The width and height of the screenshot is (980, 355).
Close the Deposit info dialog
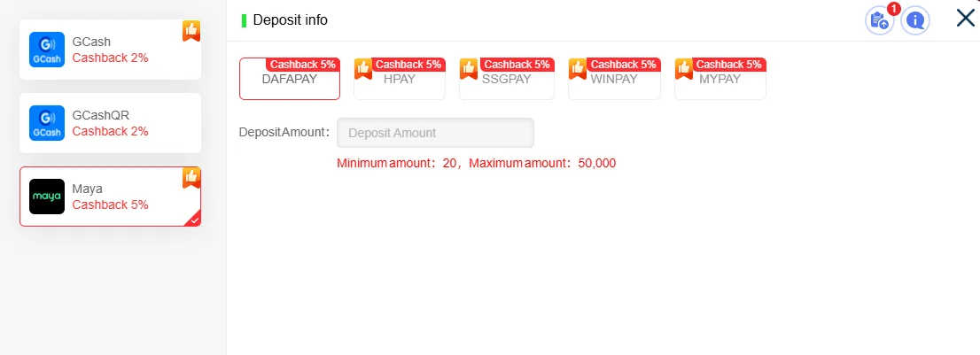tap(966, 18)
